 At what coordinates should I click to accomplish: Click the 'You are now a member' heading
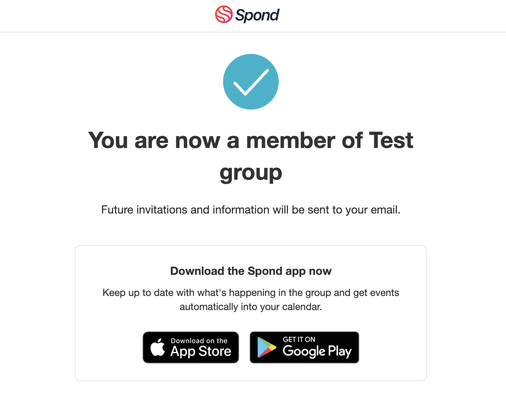click(x=251, y=140)
